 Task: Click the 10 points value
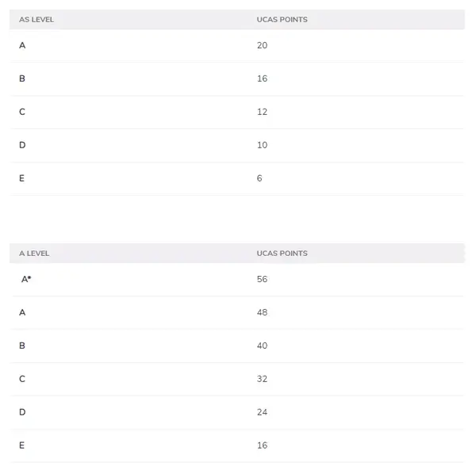(x=262, y=145)
